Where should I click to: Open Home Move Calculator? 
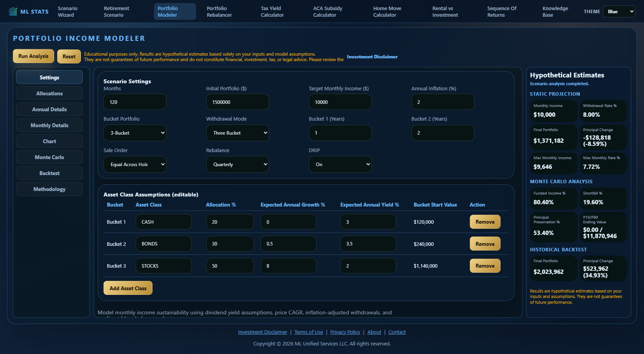387,12
